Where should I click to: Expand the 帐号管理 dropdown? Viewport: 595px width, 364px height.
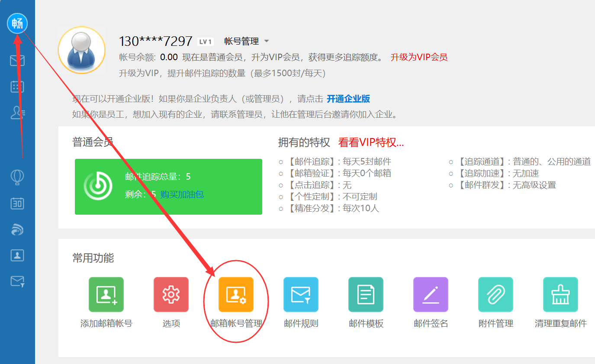pyautogui.click(x=247, y=41)
